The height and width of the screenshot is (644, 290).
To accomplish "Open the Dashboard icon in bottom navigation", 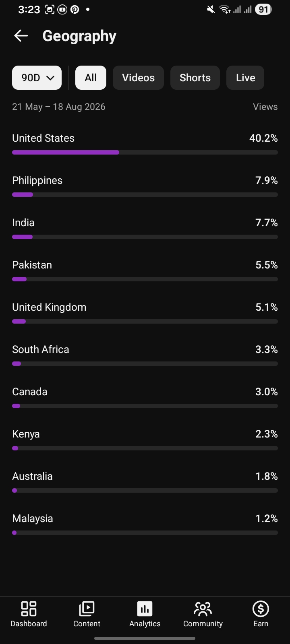I will (x=29, y=609).
